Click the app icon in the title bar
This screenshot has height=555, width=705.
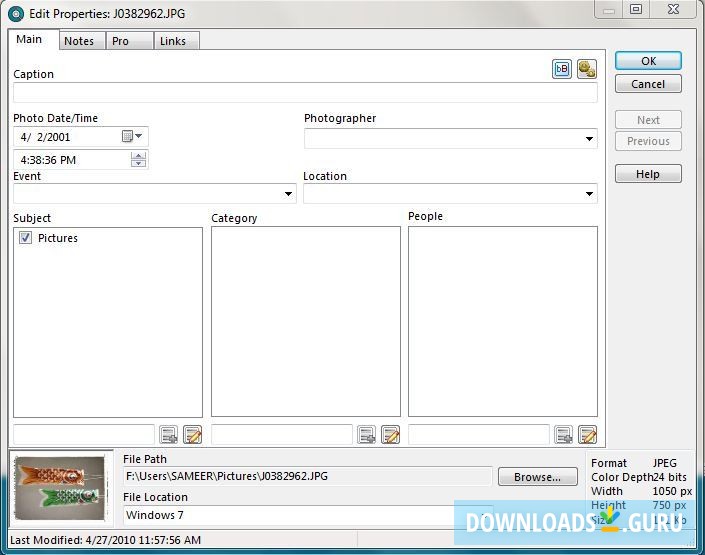(16, 14)
